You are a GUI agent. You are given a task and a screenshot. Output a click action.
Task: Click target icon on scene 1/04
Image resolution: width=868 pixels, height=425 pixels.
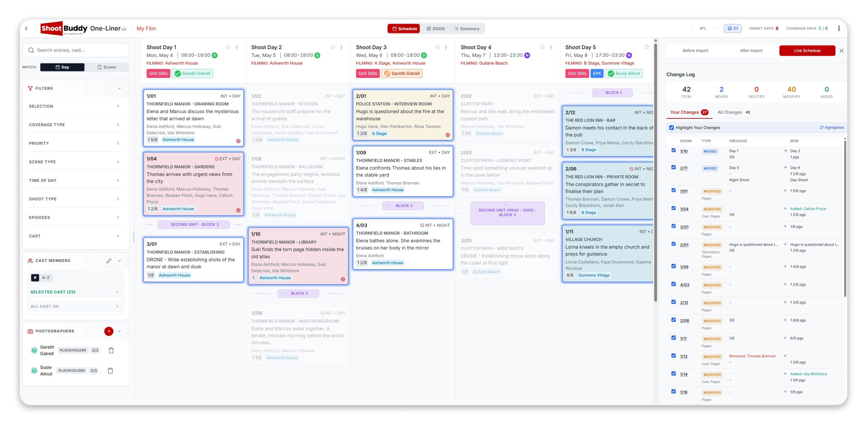coord(238,210)
